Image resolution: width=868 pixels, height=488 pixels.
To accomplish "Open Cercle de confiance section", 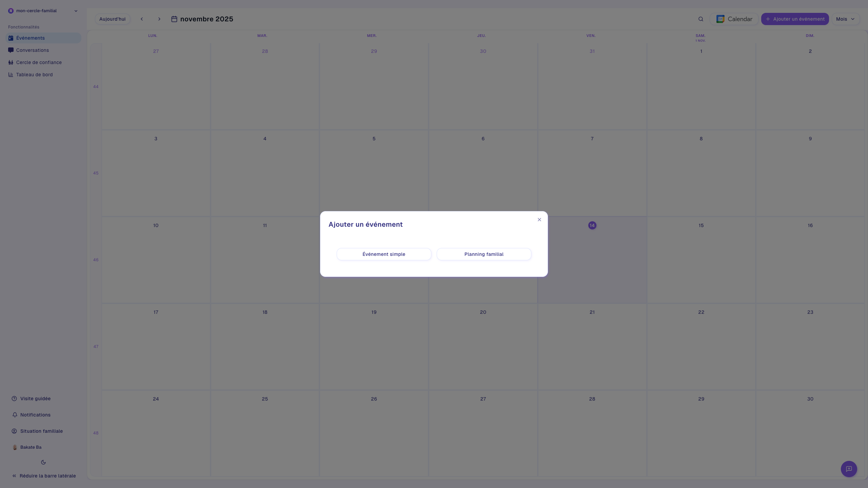I will [x=39, y=62].
